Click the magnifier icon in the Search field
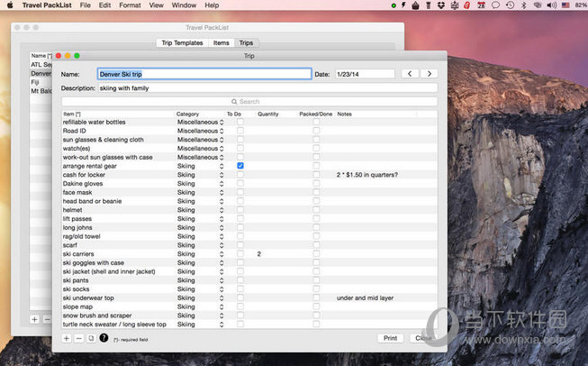The image size is (588, 366). (234, 102)
